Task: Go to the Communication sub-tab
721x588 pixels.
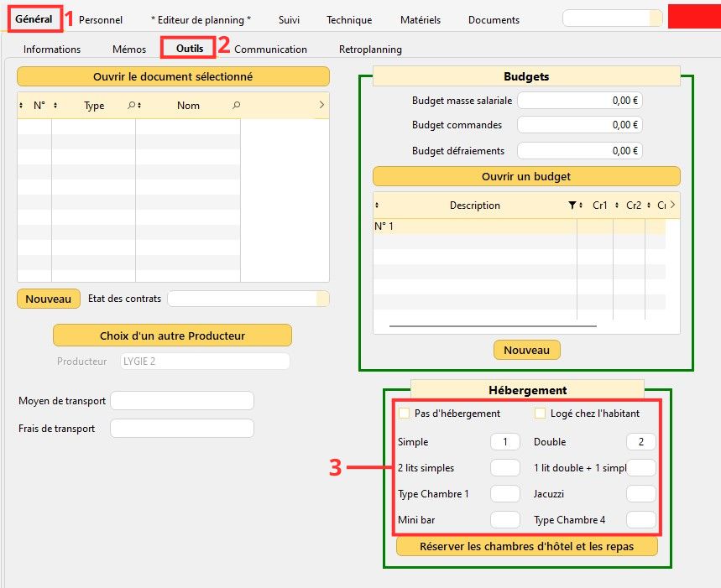Action: click(270, 49)
